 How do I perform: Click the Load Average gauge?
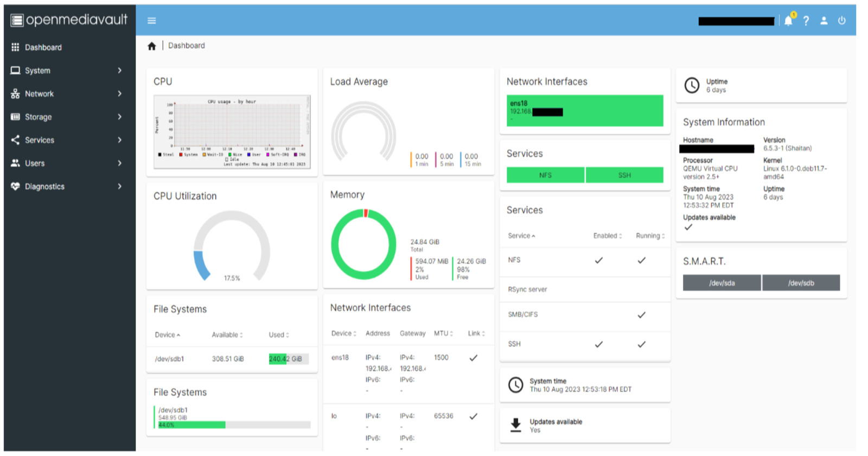363,132
